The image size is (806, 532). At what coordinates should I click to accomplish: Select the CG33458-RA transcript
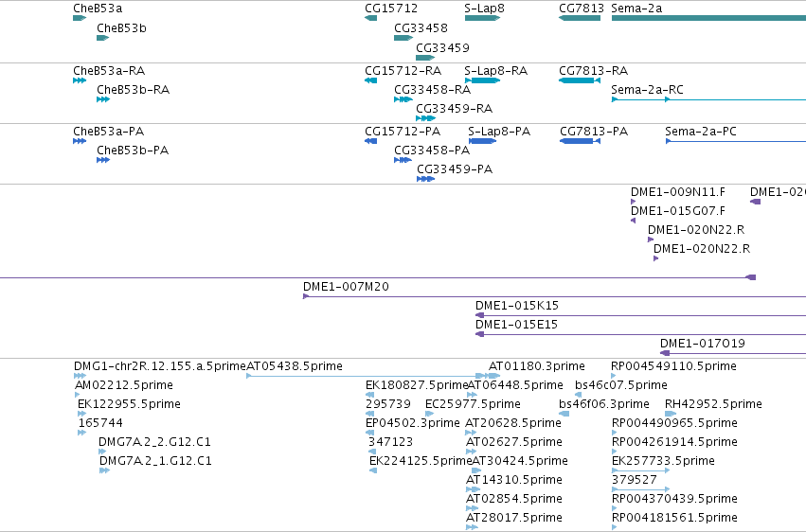tap(403, 99)
